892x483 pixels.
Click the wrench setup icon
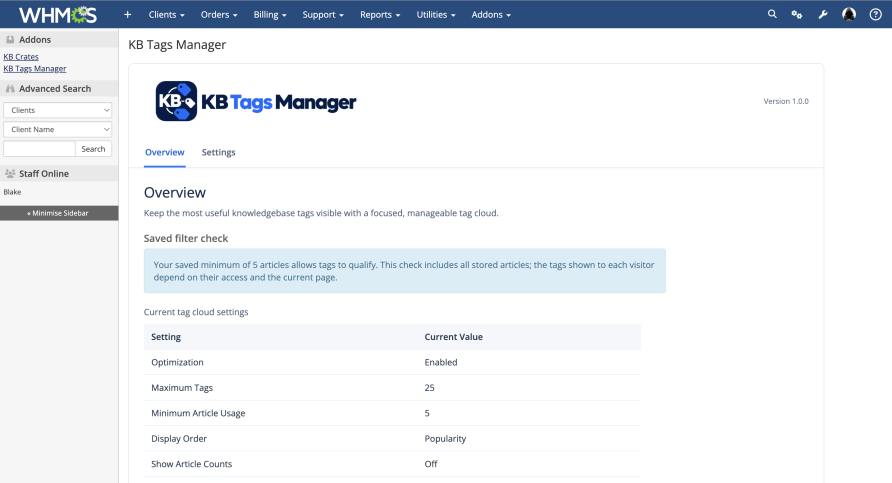823,15
